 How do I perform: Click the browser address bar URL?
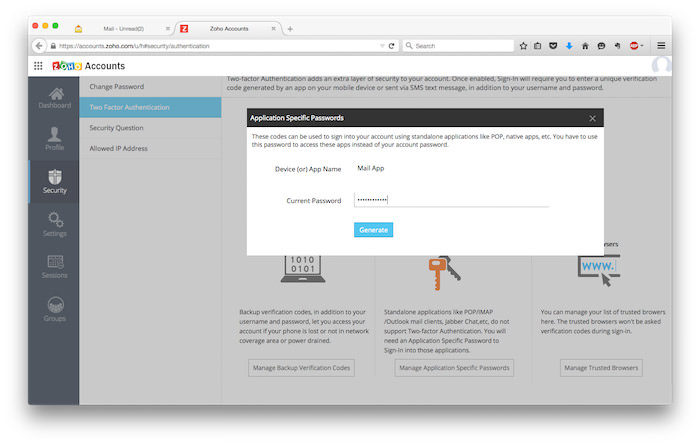pos(134,46)
